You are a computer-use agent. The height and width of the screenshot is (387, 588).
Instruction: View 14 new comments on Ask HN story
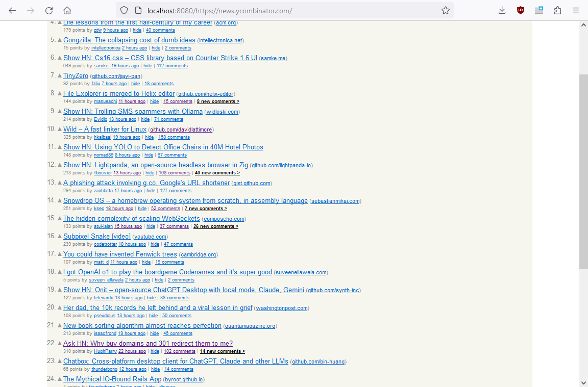223,351
